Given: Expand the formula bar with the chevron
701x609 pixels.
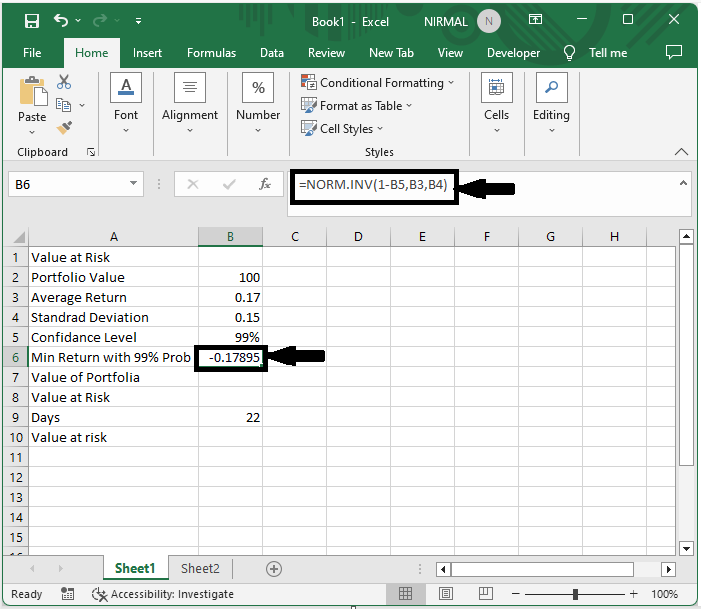Looking at the screenshot, I should pos(683,183).
